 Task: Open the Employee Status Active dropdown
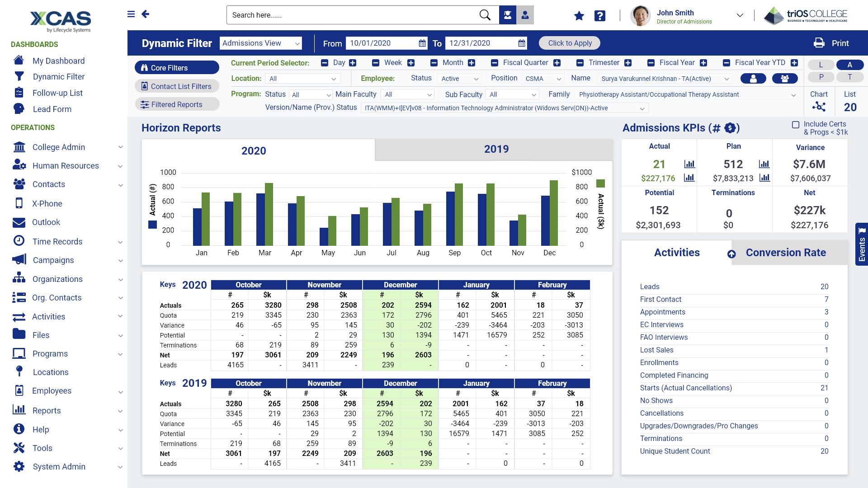click(459, 79)
